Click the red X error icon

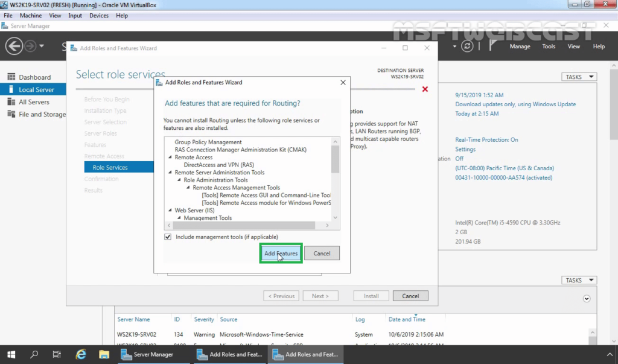[x=425, y=89]
